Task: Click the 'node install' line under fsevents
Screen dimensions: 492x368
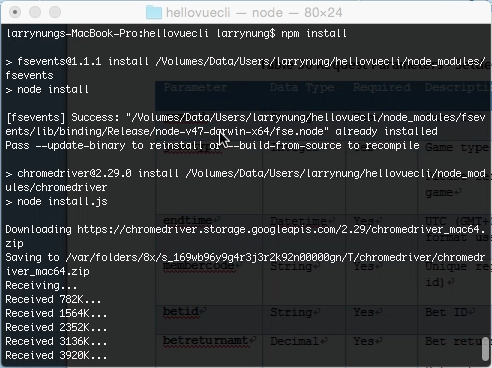Action: [47, 90]
